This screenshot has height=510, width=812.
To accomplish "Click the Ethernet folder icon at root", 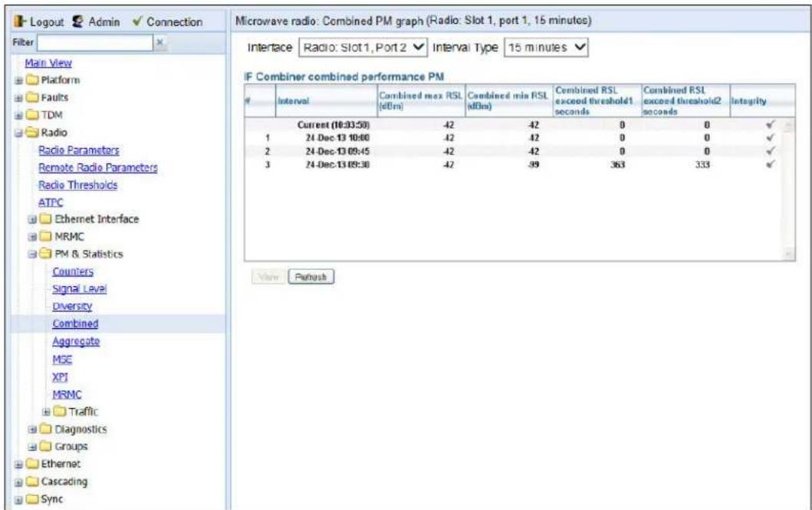I will (x=33, y=464).
